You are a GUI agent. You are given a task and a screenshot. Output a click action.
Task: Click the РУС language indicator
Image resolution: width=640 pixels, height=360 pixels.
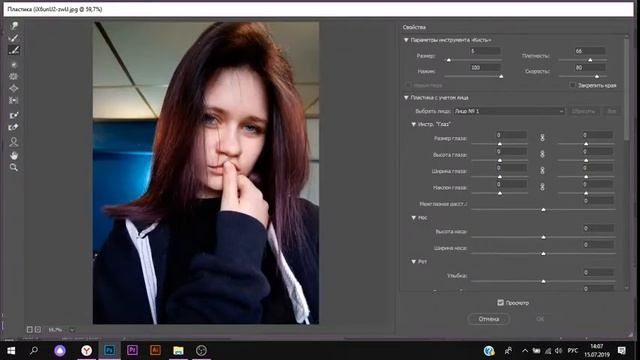click(573, 351)
